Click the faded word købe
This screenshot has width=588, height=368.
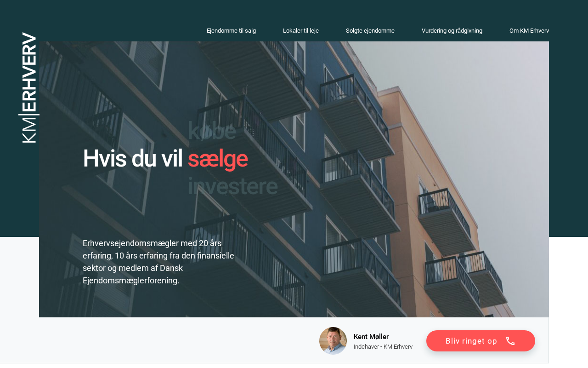pyautogui.click(x=212, y=131)
